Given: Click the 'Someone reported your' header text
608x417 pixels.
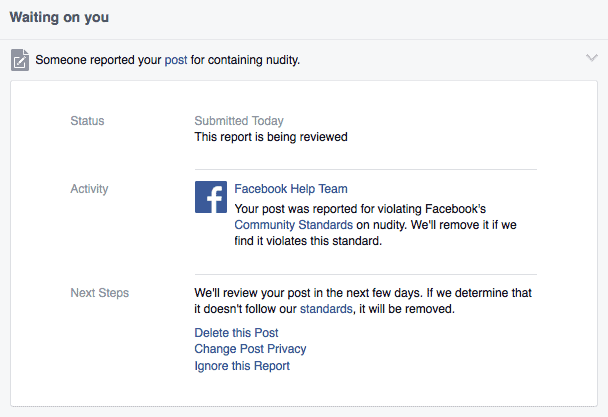Looking at the screenshot, I should [98, 60].
